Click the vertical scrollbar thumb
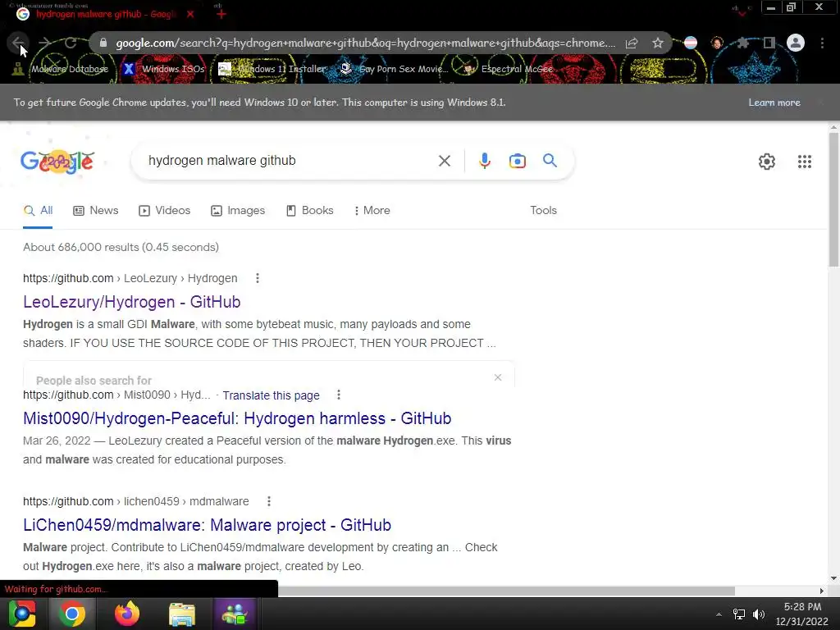The image size is (840, 630). [833, 199]
